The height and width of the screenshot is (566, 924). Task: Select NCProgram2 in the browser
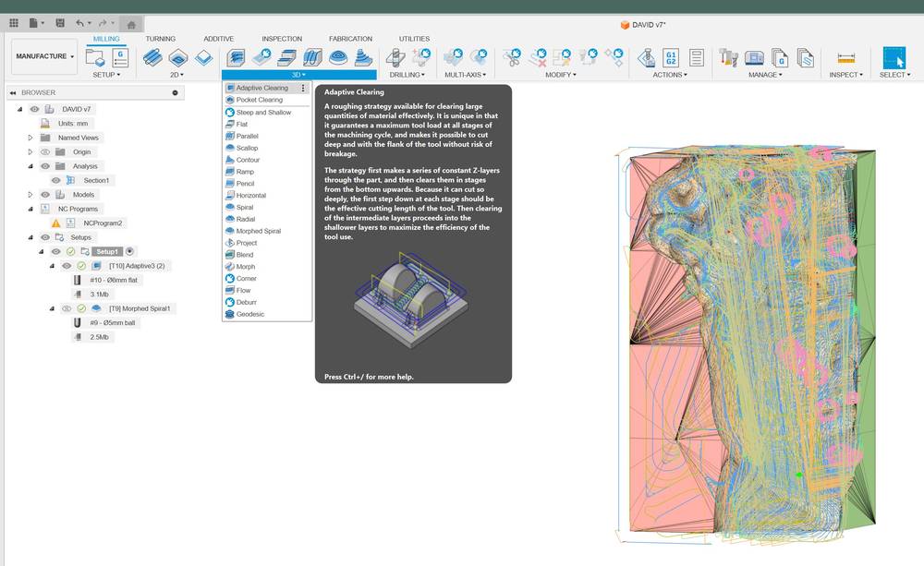[103, 223]
